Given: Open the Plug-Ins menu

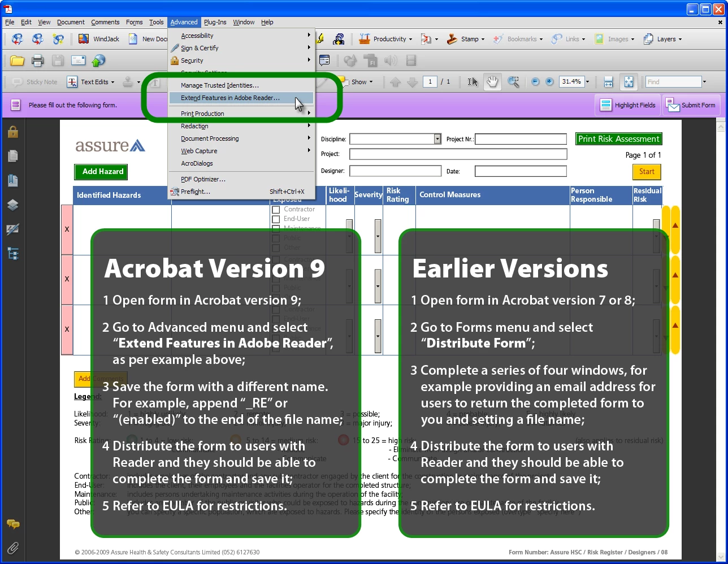Looking at the screenshot, I should pyautogui.click(x=215, y=22).
